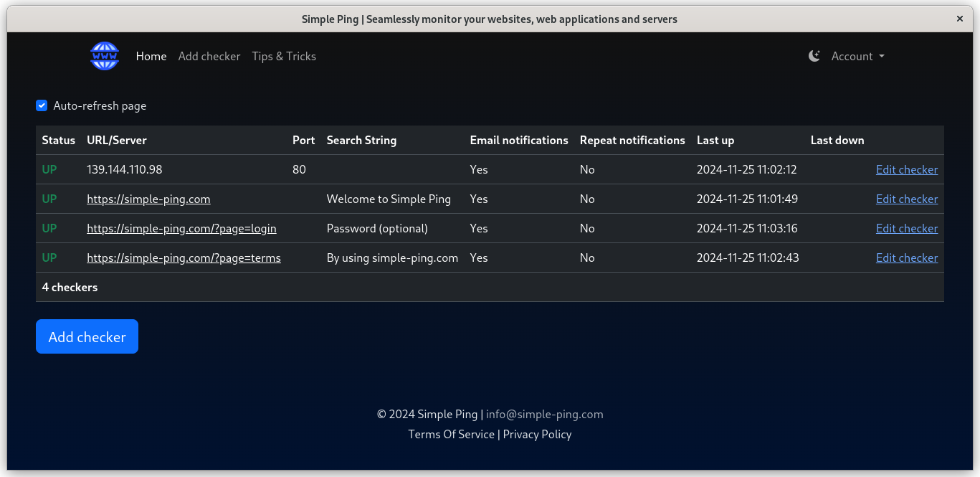The image size is (980, 477).
Task: Click last up time 2024-11-25 11:01:49
Action: 747,199
